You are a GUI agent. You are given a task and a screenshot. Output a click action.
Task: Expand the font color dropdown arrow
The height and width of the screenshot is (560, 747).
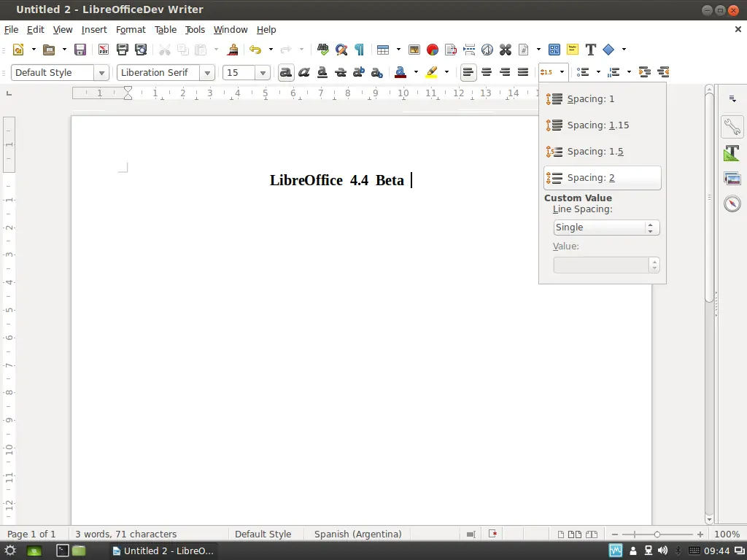tap(416, 72)
